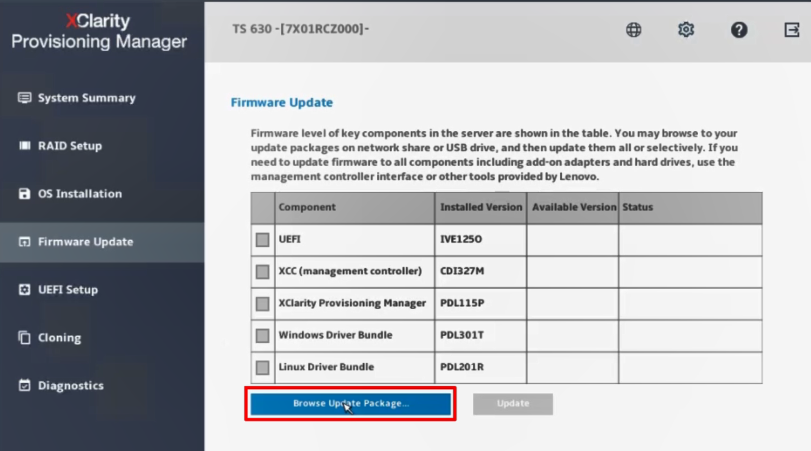Enable the Windows Driver Bundle checkbox
Viewport: 811px width, 451px height.
pyautogui.click(x=262, y=336)
